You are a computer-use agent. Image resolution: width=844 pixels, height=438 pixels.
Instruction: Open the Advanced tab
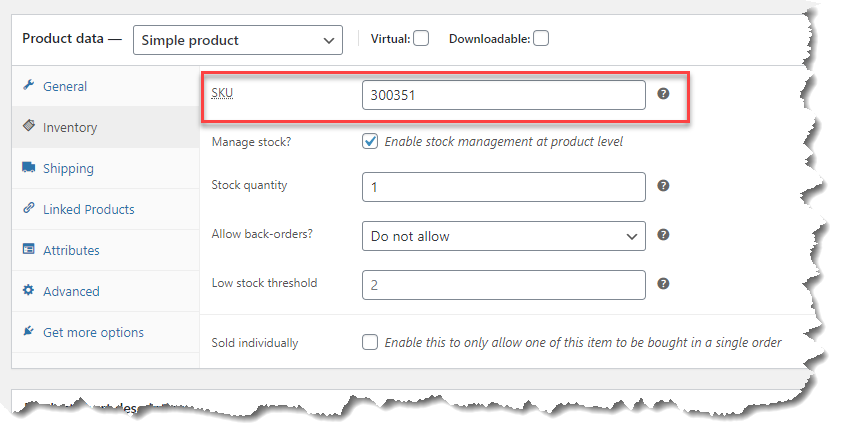pos(71,291)
